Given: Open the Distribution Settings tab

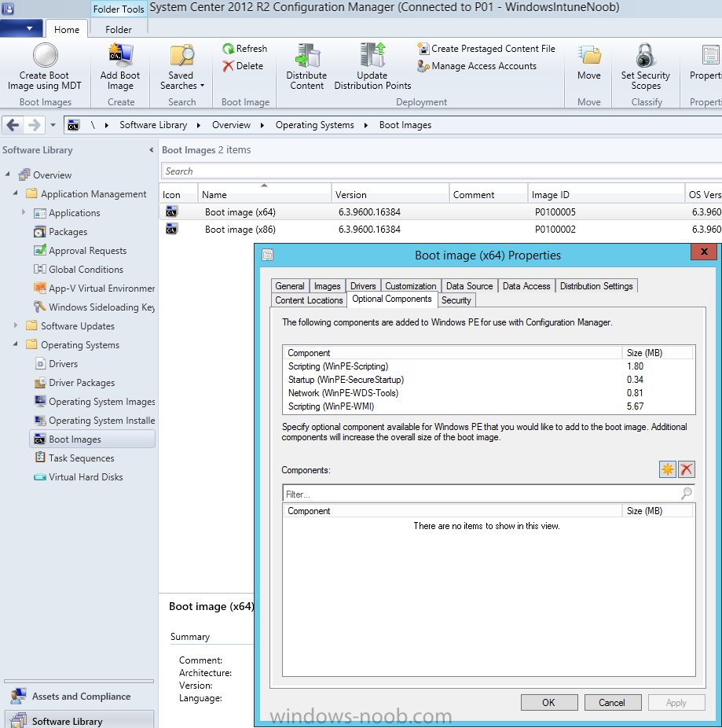Looking at the screenshot, I should point(596,286).
